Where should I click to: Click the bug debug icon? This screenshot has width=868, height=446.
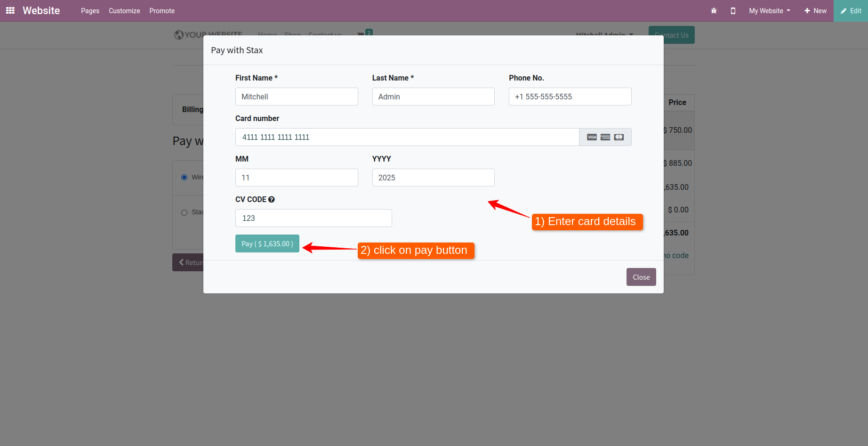[x=714, y=10]
